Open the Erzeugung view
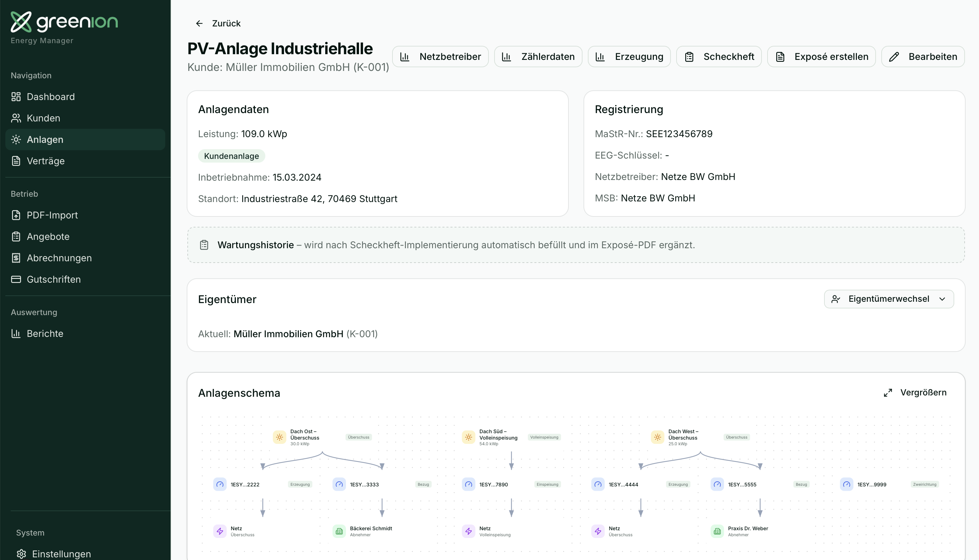Screen dimensions: 979x560 click(x=629, y=56)
